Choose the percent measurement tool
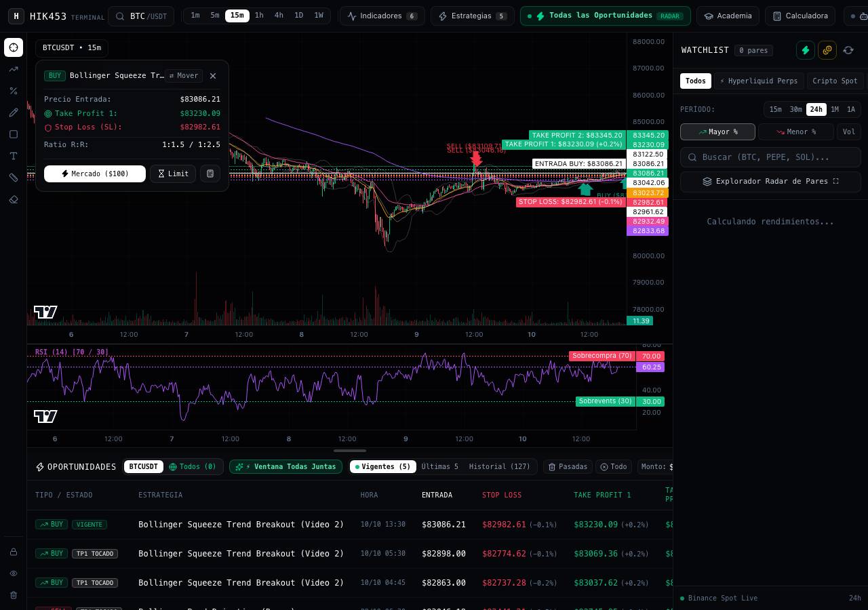 (x=14, y=91)
